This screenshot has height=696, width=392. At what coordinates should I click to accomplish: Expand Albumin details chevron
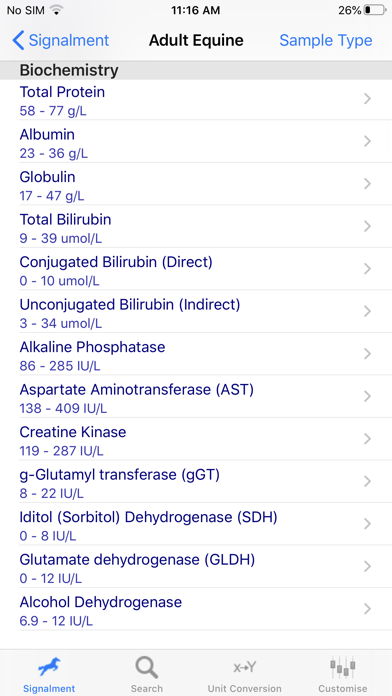(x=367, y=142)
